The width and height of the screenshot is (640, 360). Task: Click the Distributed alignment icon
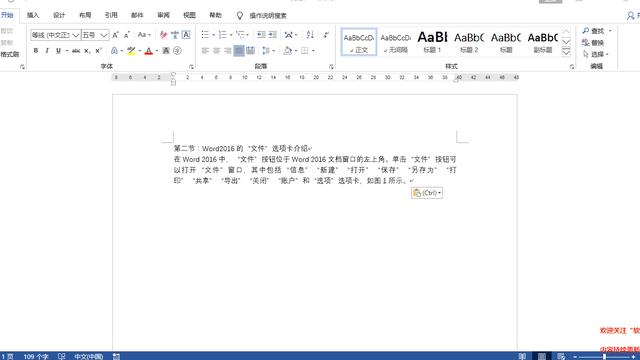pos(250,51)
